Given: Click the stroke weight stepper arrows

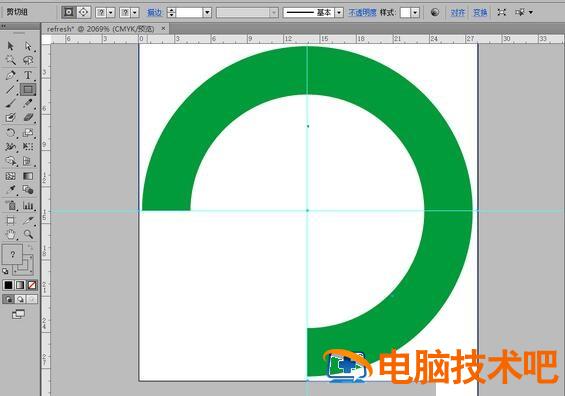Looking at the screenshot, I should pos(172,13).
